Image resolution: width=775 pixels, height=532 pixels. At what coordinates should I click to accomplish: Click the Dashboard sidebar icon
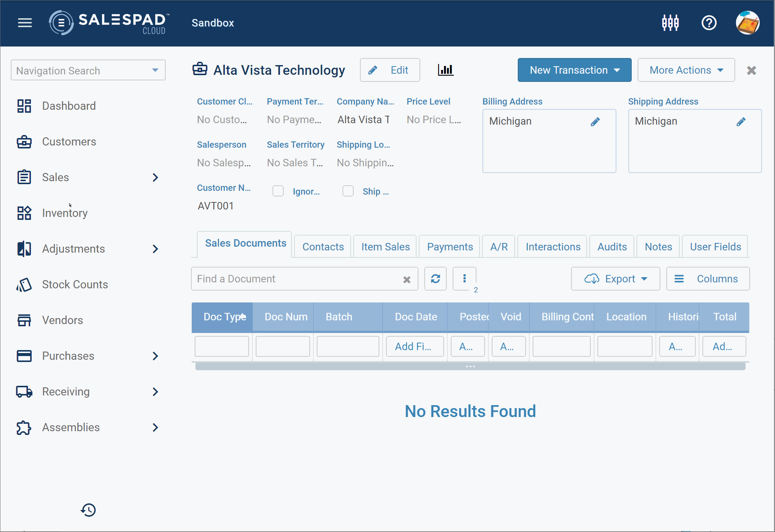pos(24,106)
